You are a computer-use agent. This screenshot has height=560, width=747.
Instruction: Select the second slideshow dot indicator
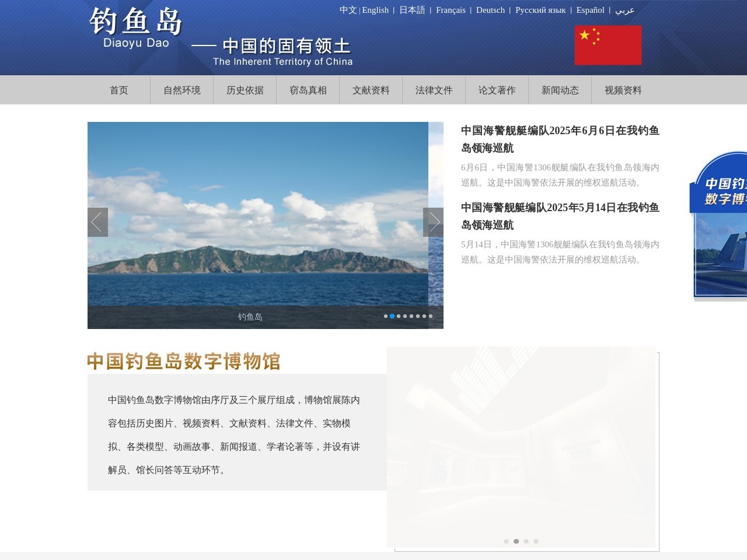392,316
